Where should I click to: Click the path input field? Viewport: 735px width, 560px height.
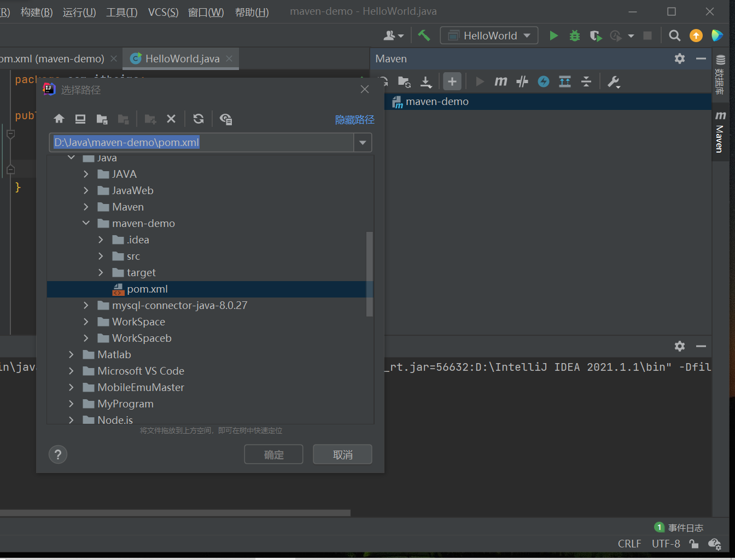(x=202, y=142)
